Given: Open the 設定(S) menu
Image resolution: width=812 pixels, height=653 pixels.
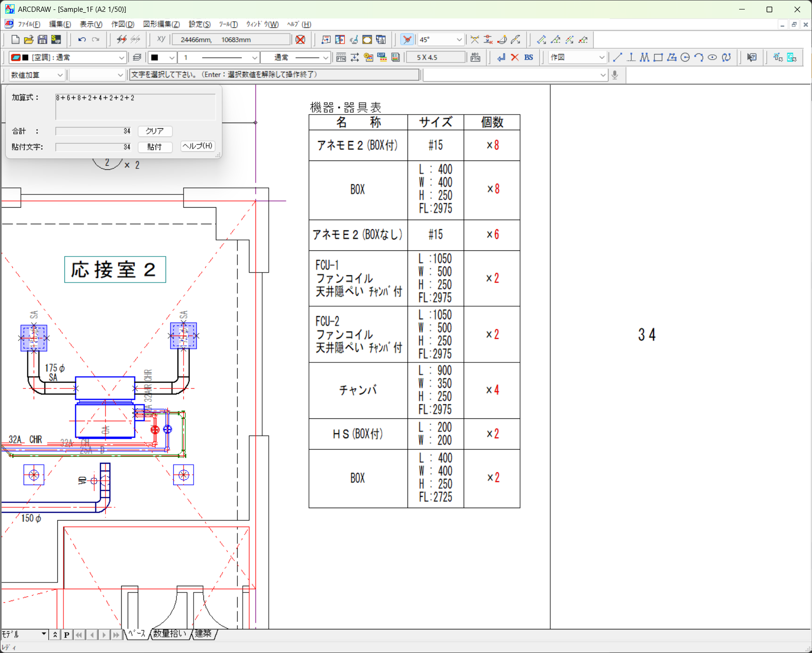Looking at the screenshot, I should pos(200,24).
